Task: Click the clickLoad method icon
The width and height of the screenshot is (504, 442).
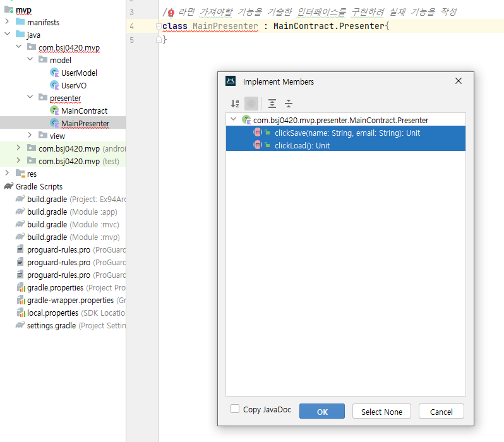Action: click(x=258, y=145)
